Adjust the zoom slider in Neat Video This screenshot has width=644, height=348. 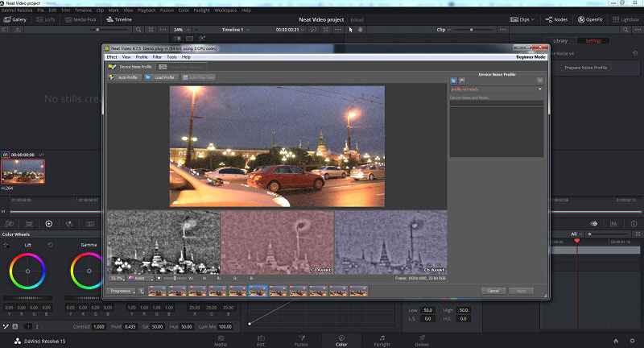coord(175,278)
